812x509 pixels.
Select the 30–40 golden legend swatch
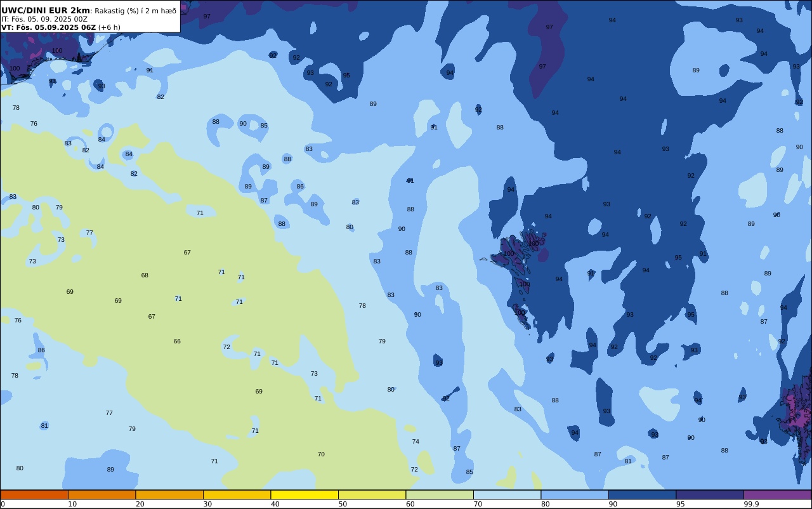click(237, 494)
